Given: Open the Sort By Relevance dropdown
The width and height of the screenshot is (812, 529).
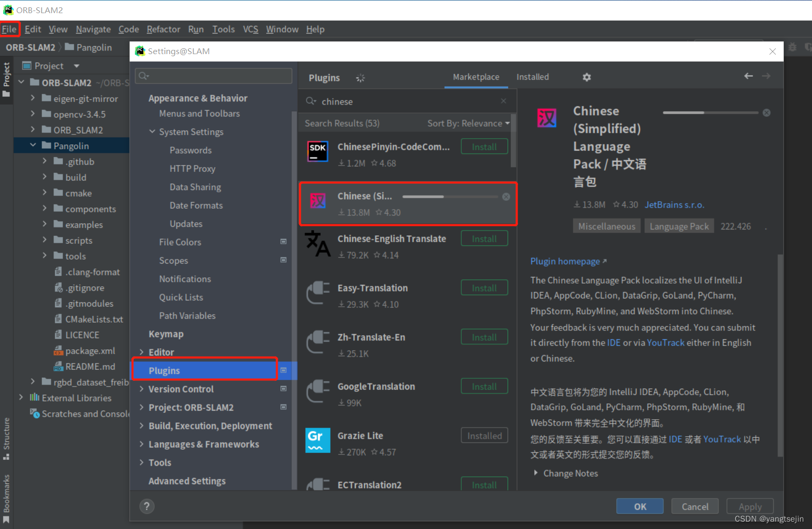Looking at the screenshot, I should pos(468,123).
